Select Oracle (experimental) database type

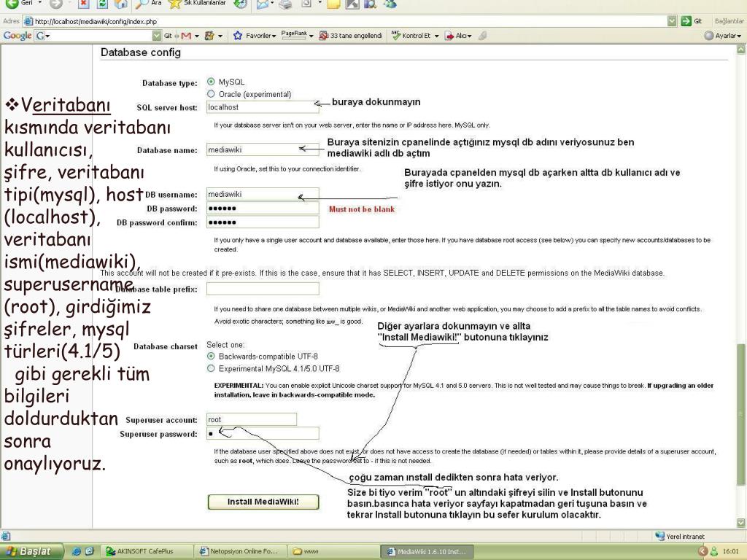(x=211, y=94)
